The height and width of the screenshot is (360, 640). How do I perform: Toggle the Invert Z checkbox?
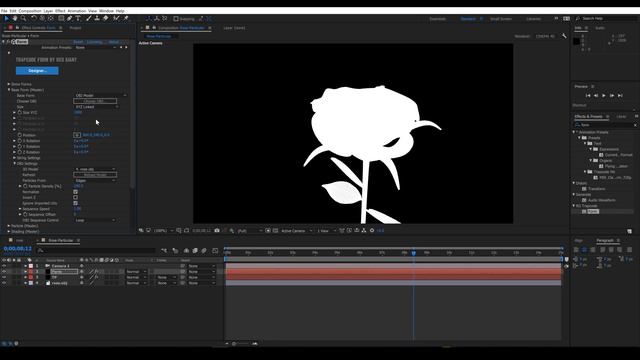(76, 198)
